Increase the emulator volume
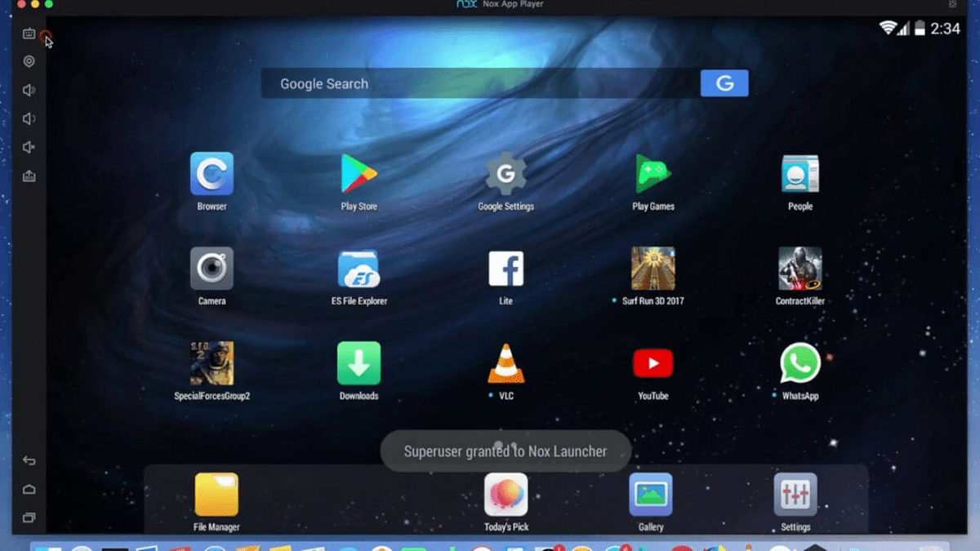Screen dimensions: 980x551 tap(29, 90)
